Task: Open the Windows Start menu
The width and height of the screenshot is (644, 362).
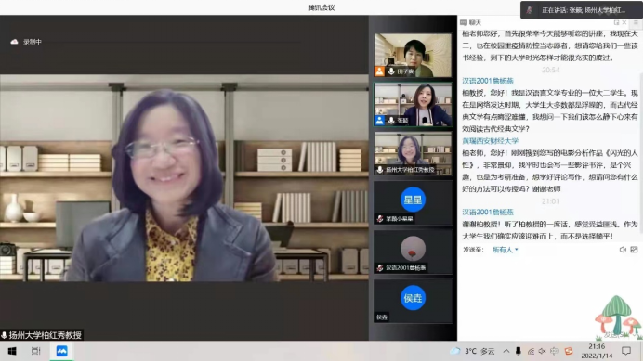Action: click(12, 352)
